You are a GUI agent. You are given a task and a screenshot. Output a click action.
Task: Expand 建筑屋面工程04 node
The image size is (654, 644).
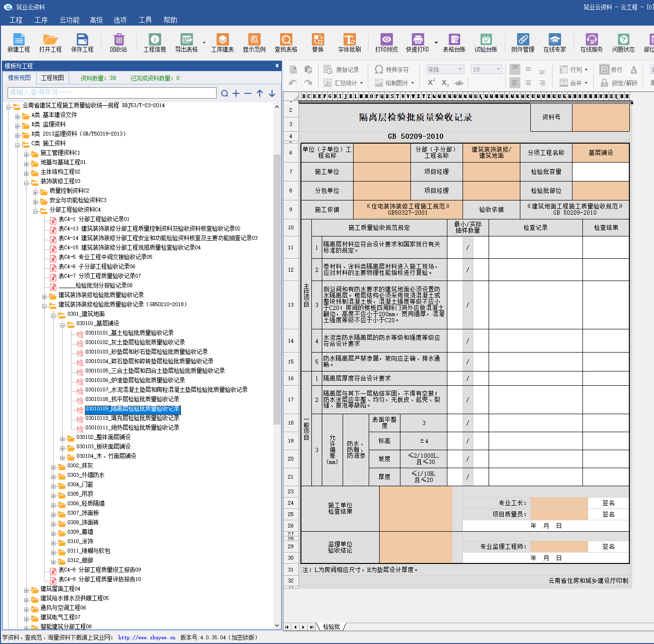coord(27,590)
